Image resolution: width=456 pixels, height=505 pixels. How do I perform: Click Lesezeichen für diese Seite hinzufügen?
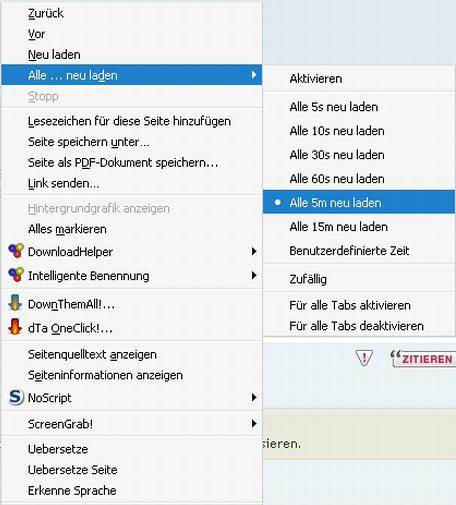[132, 121]
